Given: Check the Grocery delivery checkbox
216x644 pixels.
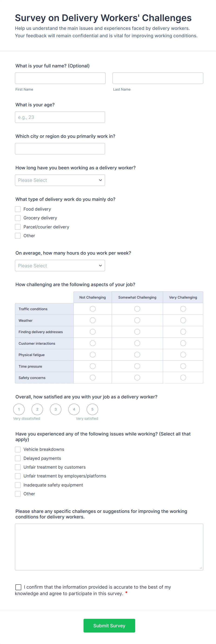Looking at the screenshot, I should [18, 218].
